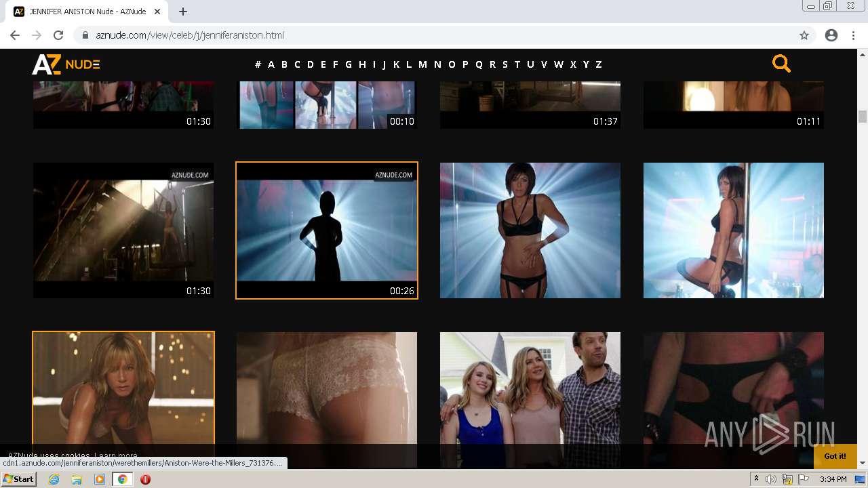The width and height of the screenshot is (868, 488).
Task: Select letter K in index
Action: click(397, 64)
